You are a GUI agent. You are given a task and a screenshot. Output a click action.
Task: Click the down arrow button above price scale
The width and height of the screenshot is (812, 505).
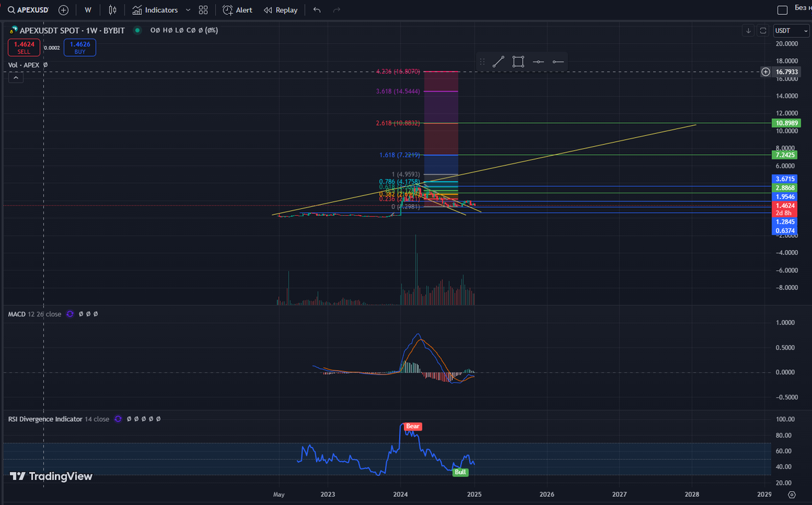coord(748,30)
